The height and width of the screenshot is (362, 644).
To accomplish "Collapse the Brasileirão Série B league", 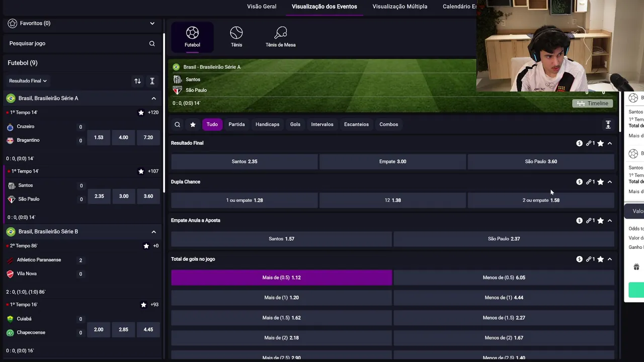I will 153,232.
